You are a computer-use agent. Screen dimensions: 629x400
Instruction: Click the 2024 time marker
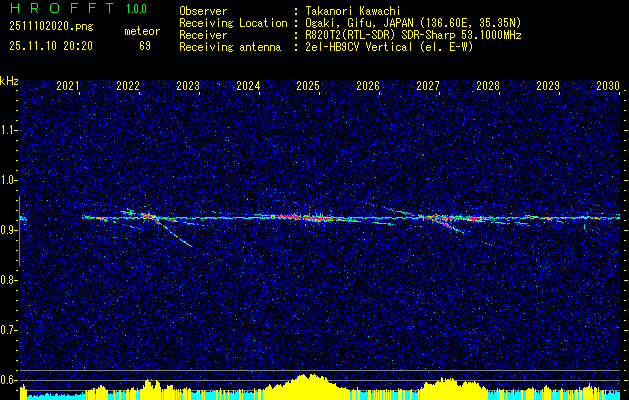pyautogui.click(x=248, y=86)
